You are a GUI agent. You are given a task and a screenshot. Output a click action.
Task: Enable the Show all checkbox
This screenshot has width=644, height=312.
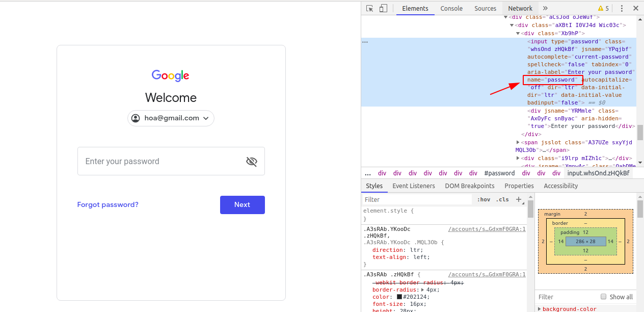(603, 297)
